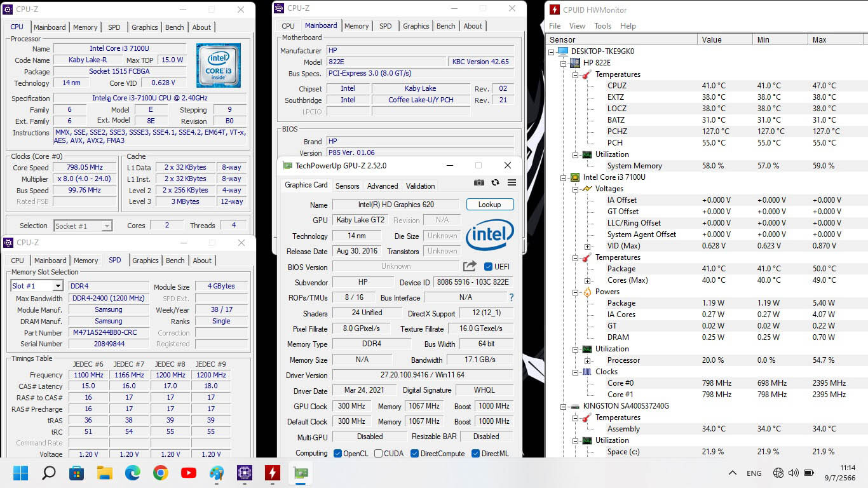
Task: Switch to GPU-Z via its taskbar icon
Action: [301, 473]
